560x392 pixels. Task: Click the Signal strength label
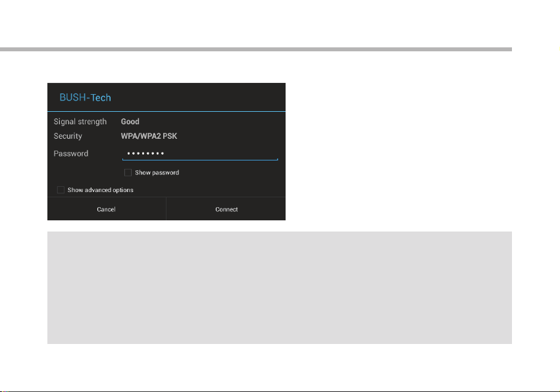[80, 122]
